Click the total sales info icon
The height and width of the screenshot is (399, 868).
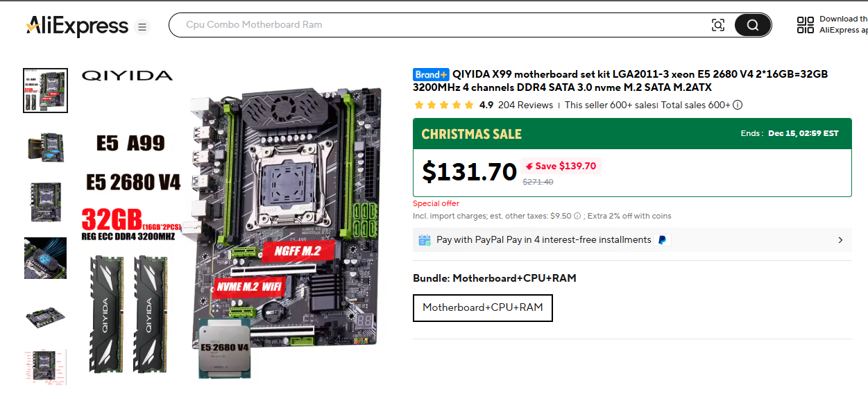[738, 105]
